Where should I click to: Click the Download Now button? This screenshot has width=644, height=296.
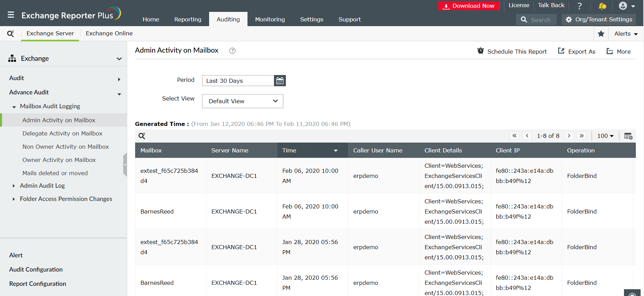469,6
